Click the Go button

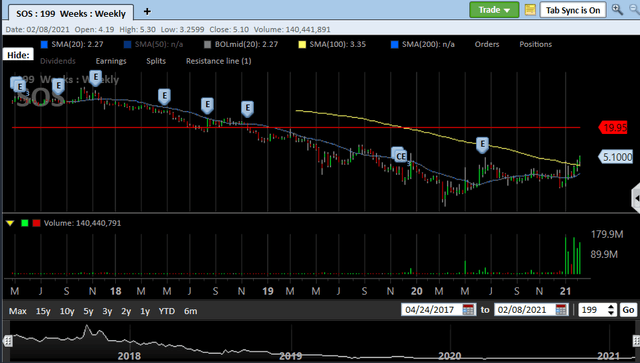[x=628, y=310]
